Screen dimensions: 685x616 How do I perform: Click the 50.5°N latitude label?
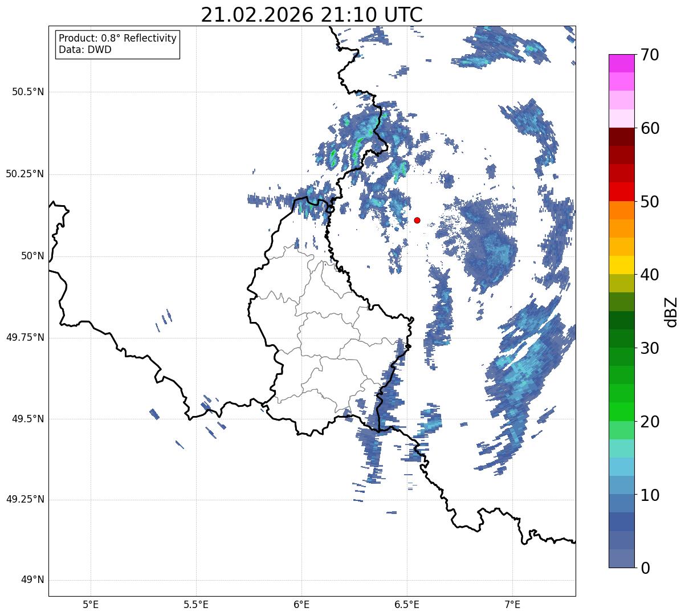pyautogui.click(x=27, y=92)
